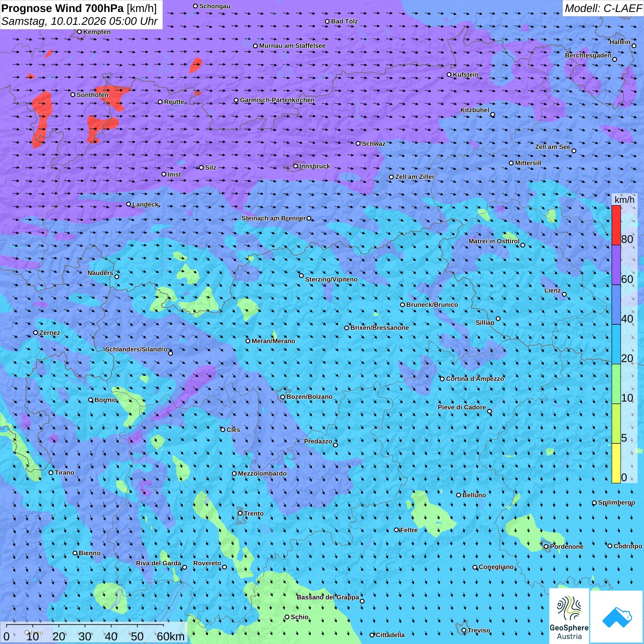Click the 'Prognose Wind 700hPa' title
644x644 pixels.
[x=63, y=8]
